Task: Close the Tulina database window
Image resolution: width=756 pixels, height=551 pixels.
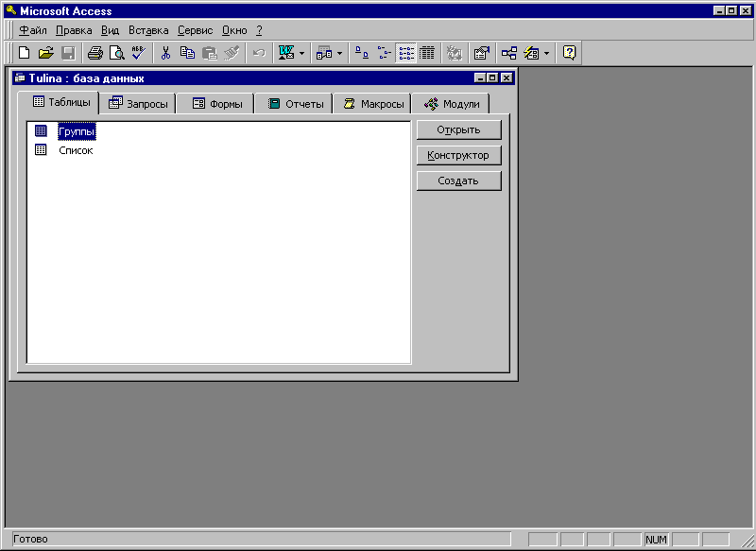Action: (x=507, y=77)
